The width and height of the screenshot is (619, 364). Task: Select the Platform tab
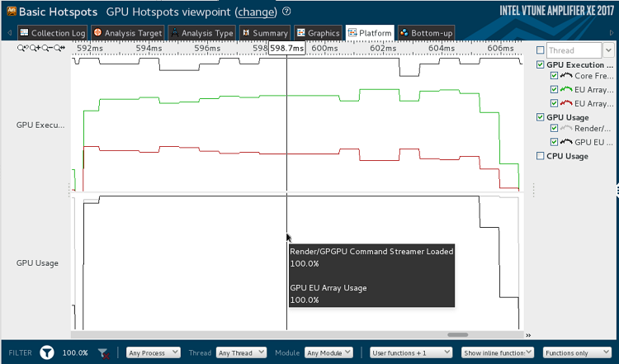click(x=370, y=33)
